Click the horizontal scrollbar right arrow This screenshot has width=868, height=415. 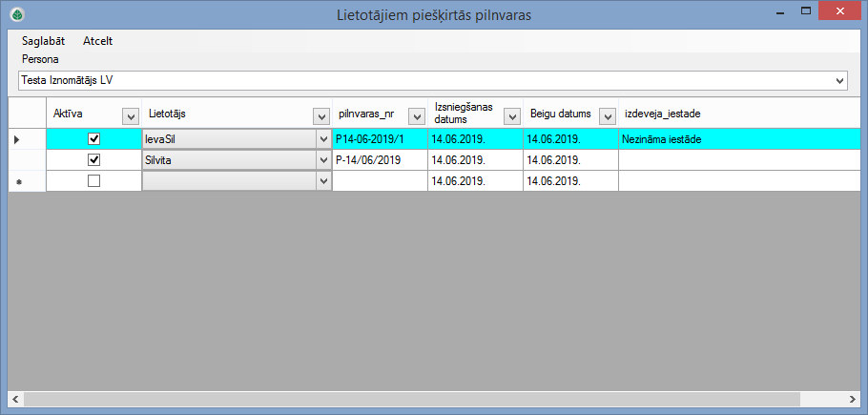tap(853, 399)
